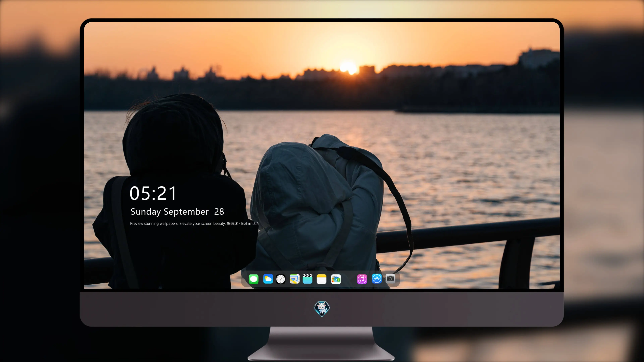
Task: Click the dragon mascot logo on the monitor chin
Action: tap(322, 309)
